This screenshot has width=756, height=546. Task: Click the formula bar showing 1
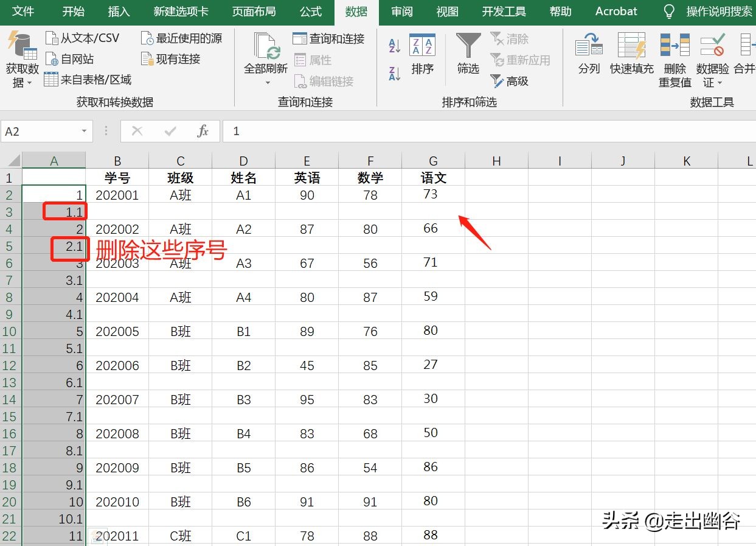[x=489, y=131]
